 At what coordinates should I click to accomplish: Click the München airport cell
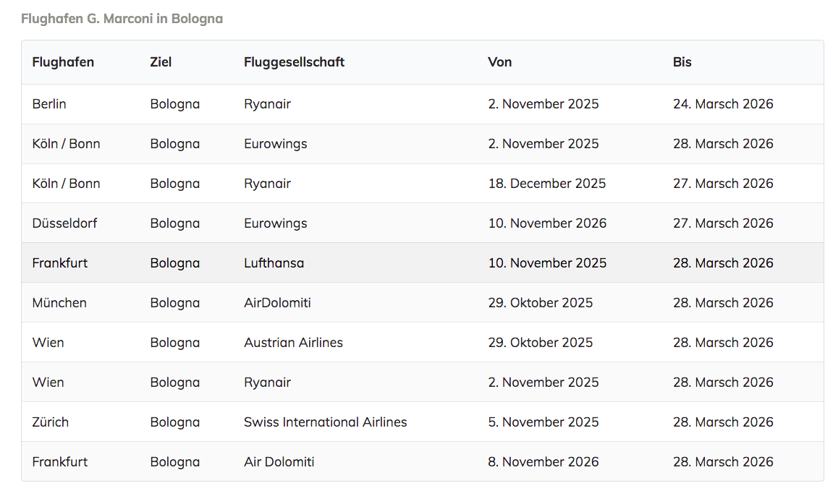pos(59,303)
